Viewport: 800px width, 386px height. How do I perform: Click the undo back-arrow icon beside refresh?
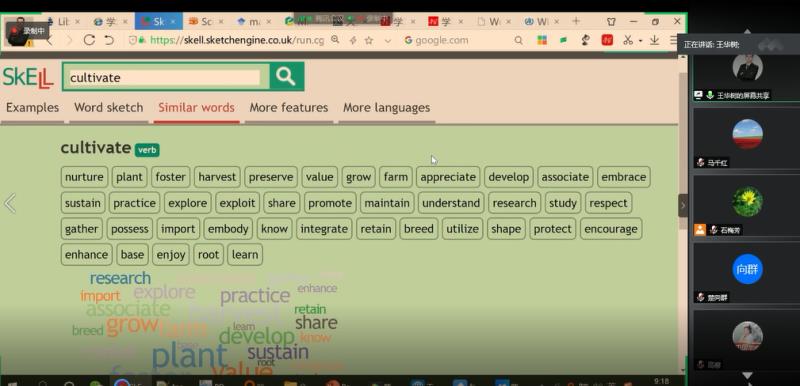click(109, 40)
